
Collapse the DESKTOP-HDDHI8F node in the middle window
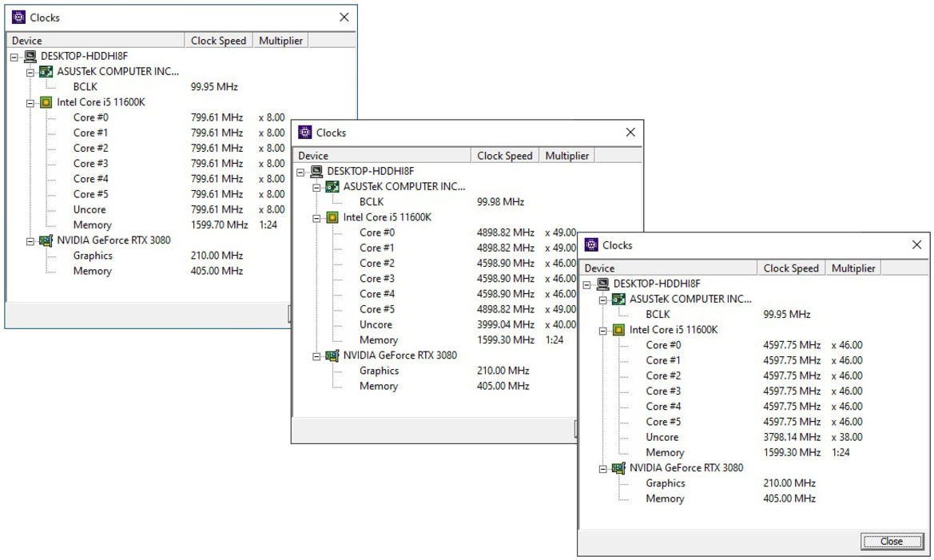pyautogui.click(x=300, y=173)
